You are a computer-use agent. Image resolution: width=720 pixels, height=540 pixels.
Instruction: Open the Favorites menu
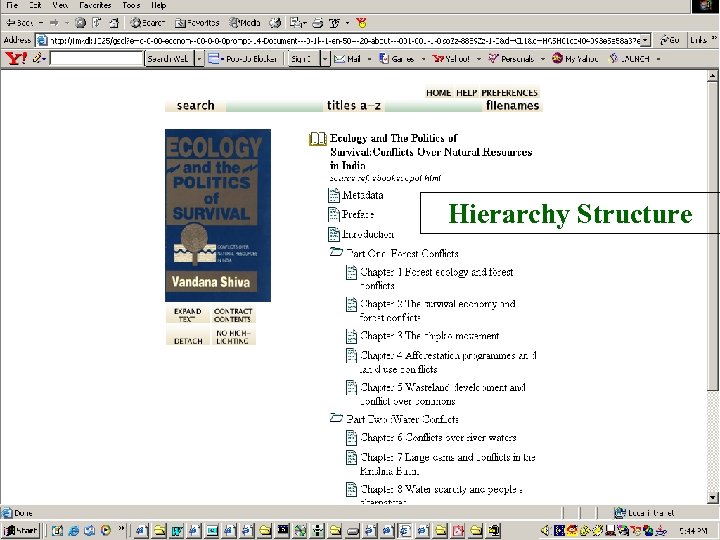coord(95,5)
